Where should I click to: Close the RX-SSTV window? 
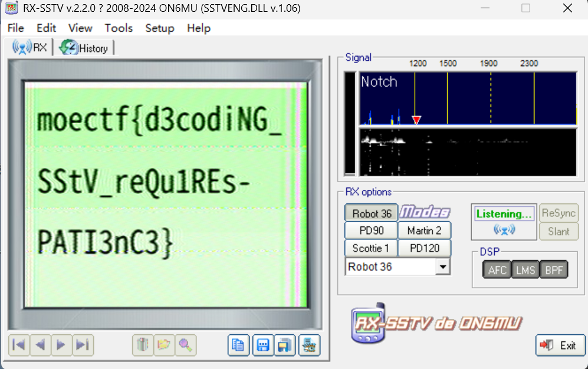click(567, 8)
